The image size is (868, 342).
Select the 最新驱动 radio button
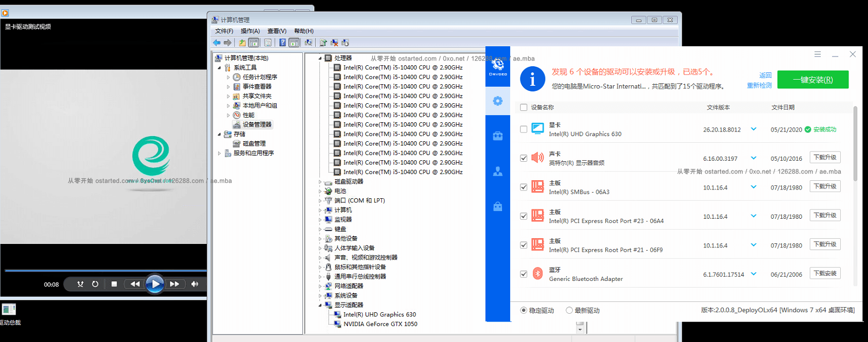[x=569, y=310]
